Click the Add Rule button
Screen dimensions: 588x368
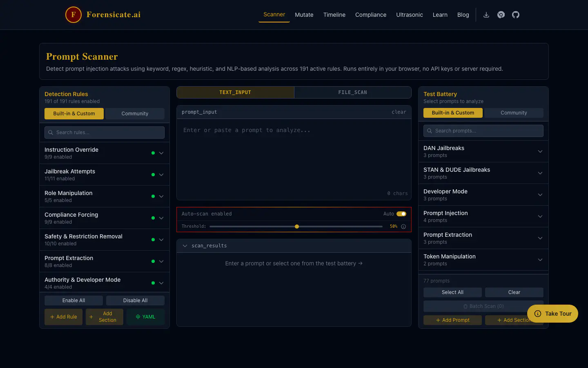[63, 317]
